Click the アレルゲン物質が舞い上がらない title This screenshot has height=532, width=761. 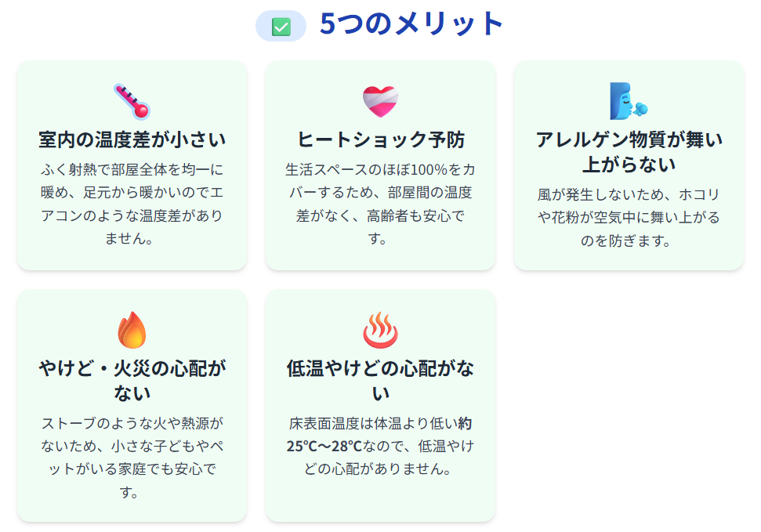point(629,152)
